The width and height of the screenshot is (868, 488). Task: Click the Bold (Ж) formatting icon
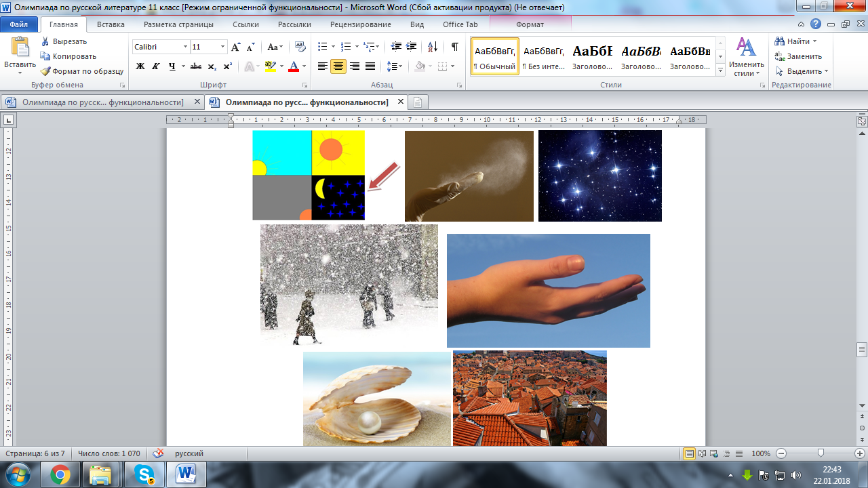click(140, 66)
